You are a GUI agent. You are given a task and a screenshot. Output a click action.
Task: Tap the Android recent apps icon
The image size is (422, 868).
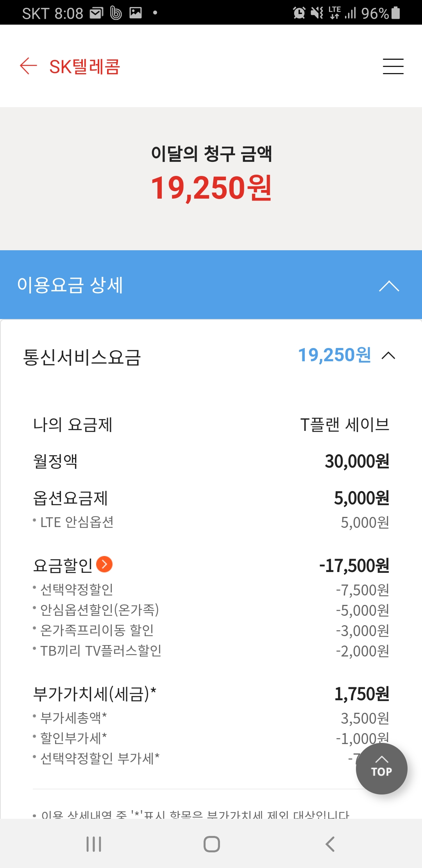point(94,844)
